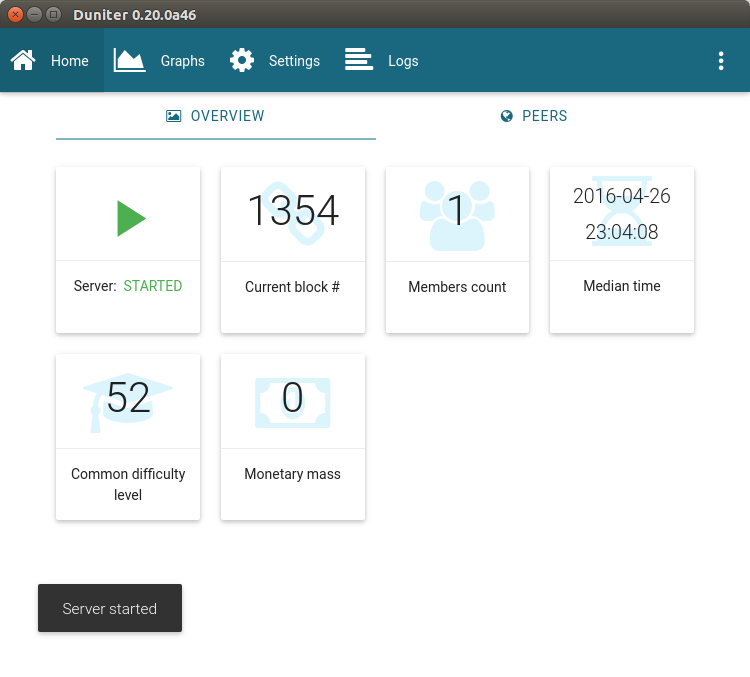Click the Logs lines icon
Screen dimensions: 750x677
(x=359, y=60)
